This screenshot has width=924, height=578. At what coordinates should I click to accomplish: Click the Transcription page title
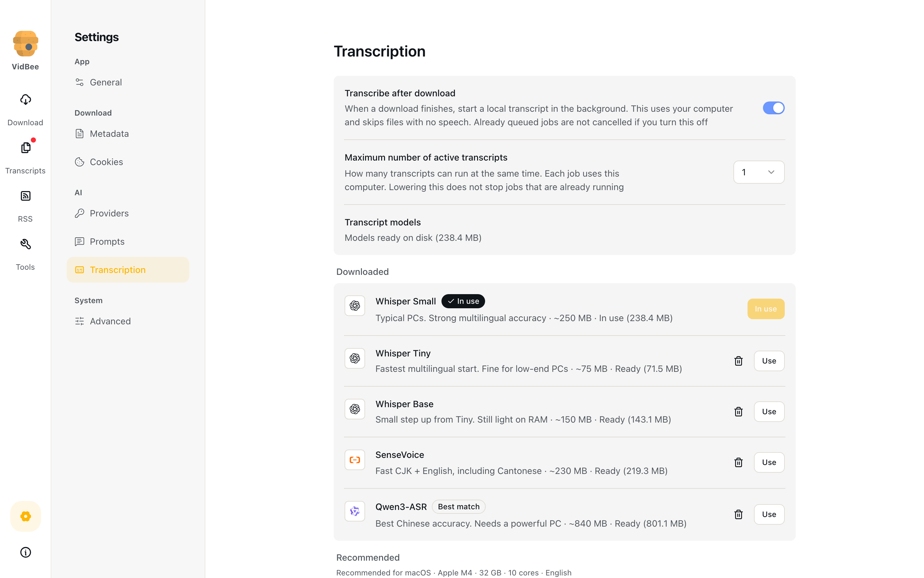(x=380, y=52)
